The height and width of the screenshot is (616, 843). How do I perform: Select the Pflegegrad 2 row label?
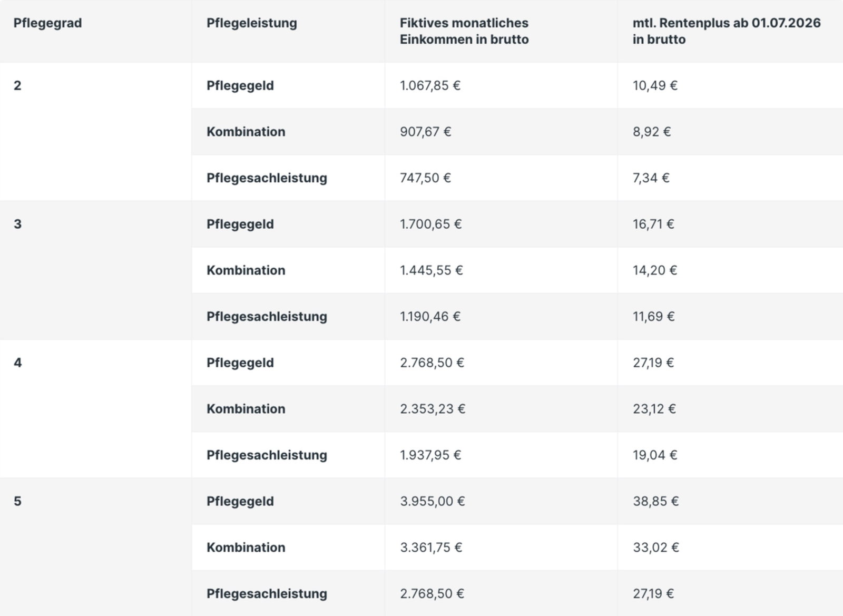17,85
